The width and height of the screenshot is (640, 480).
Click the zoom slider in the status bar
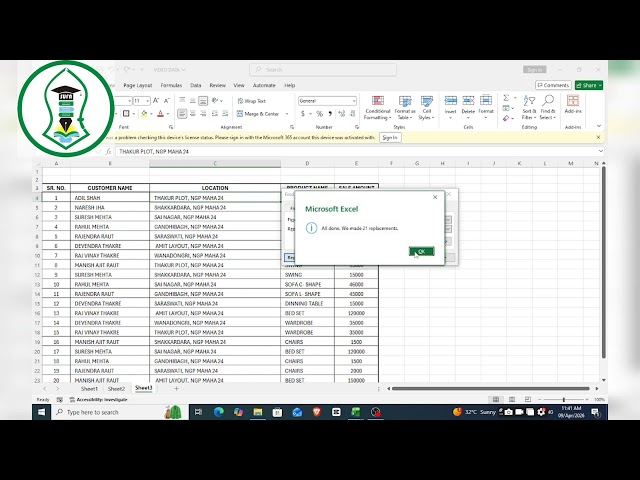click(x=564, y=400)
